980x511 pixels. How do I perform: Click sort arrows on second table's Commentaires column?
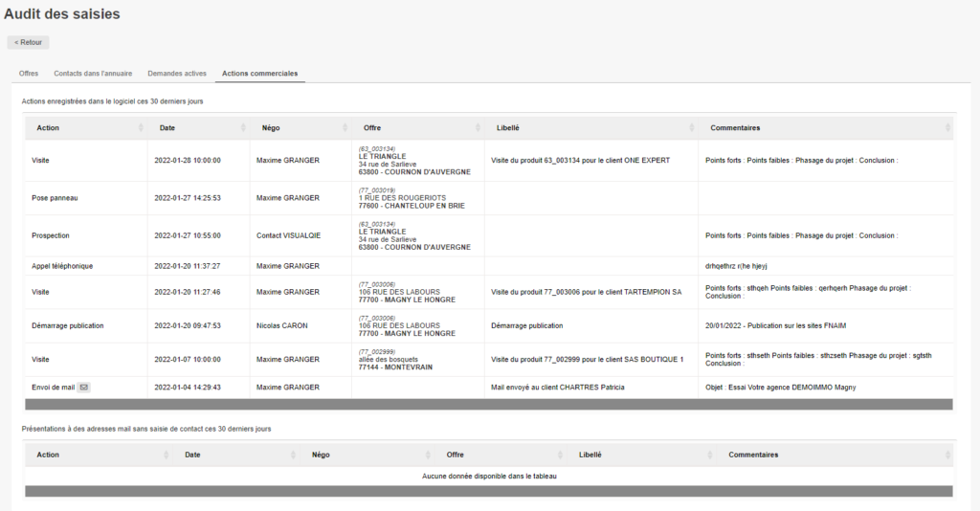[947, 455]
